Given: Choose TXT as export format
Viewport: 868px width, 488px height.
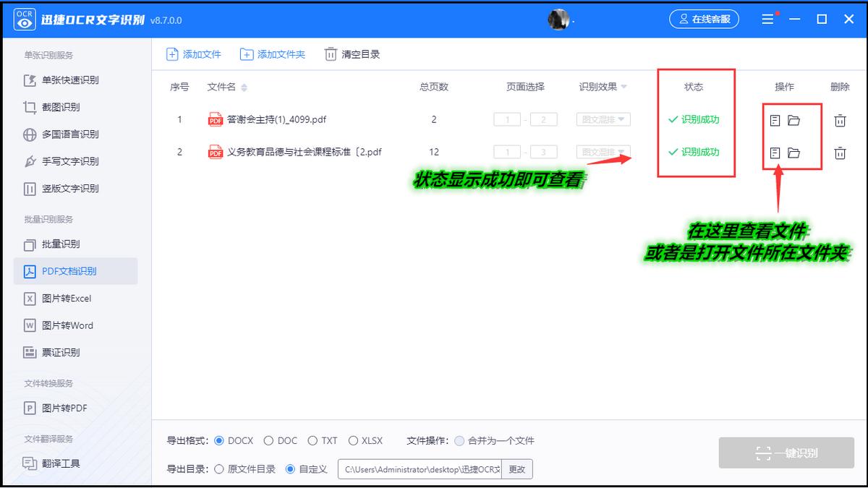Looking at the screenshot, I should click(x=313, y=440).
